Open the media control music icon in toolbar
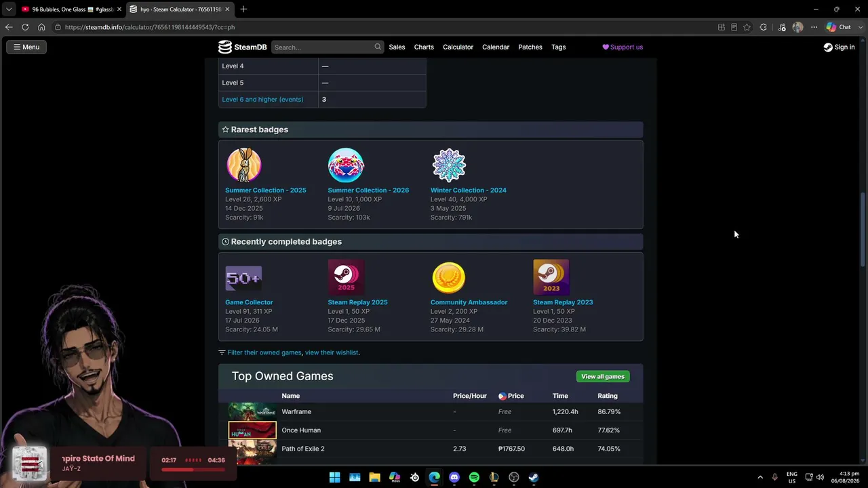The width and height of the screenshot is (868, 488). [782, 27]
